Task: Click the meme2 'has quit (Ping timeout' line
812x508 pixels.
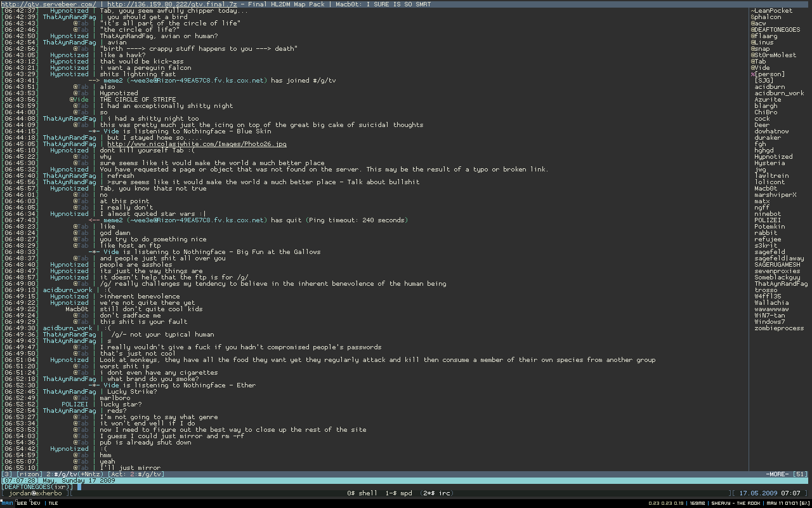Action: pyautogui.click(x=249, y=220)
